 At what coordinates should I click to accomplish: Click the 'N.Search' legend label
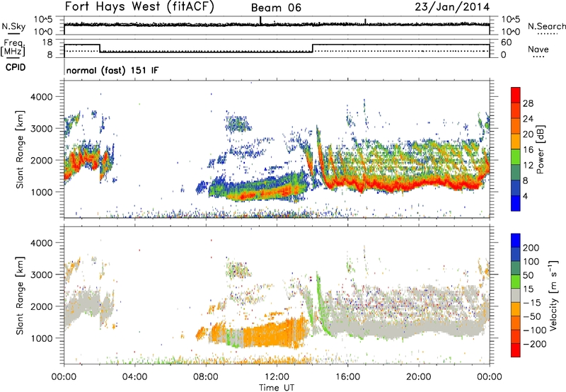coord(546,26)
